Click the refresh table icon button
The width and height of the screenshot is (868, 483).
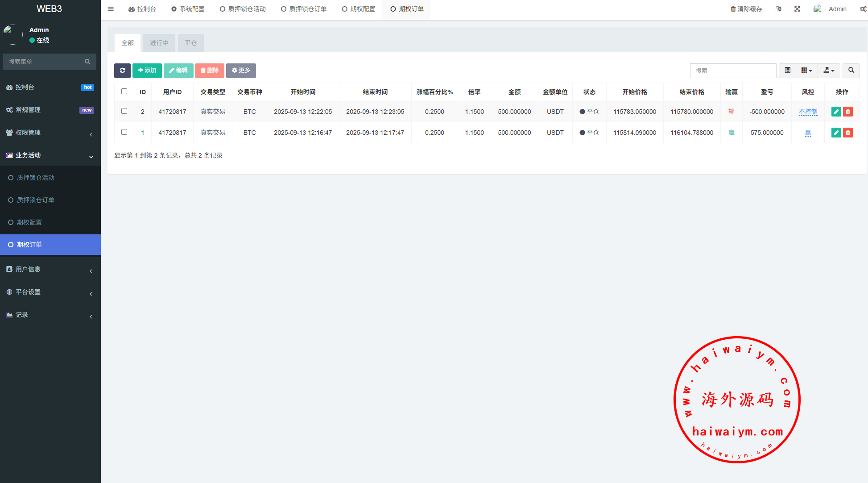tap(122, 71)
